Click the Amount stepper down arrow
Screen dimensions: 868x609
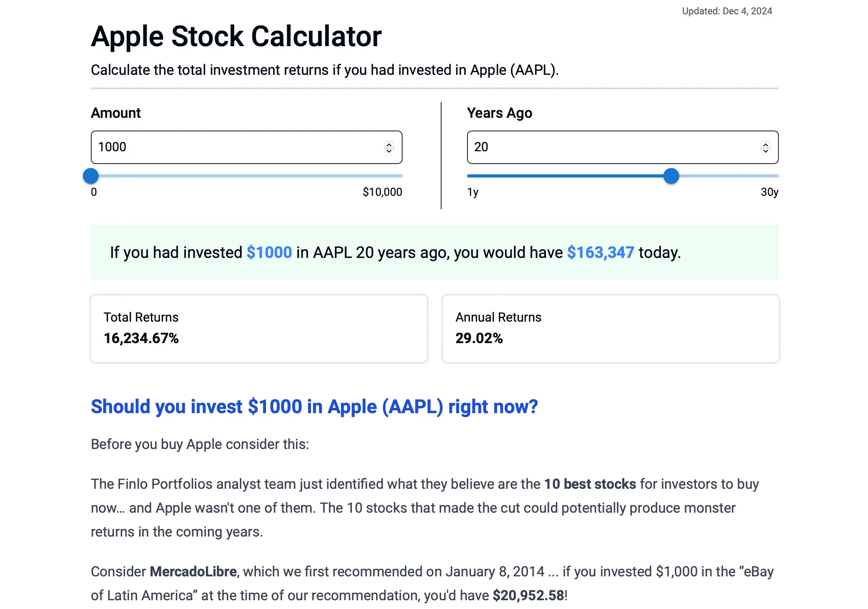389,151
